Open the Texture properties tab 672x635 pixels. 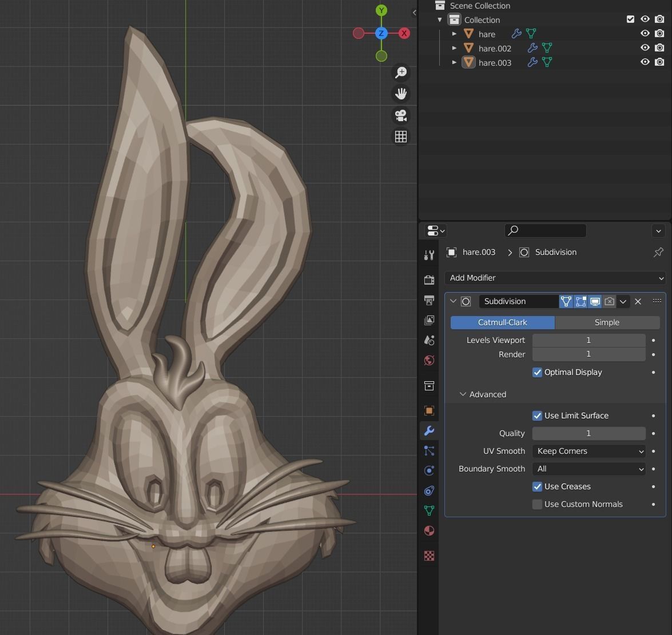[x=429, y=556]
